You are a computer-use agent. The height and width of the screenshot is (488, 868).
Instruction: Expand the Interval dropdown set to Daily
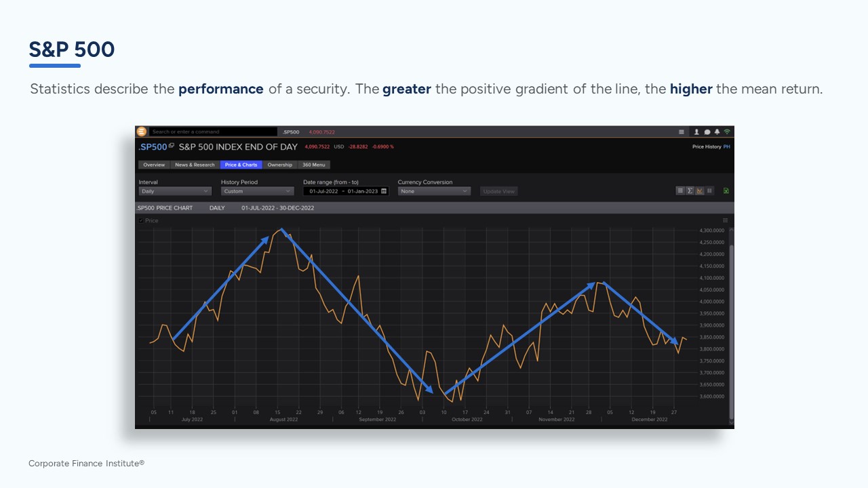[x=174, y=191]
